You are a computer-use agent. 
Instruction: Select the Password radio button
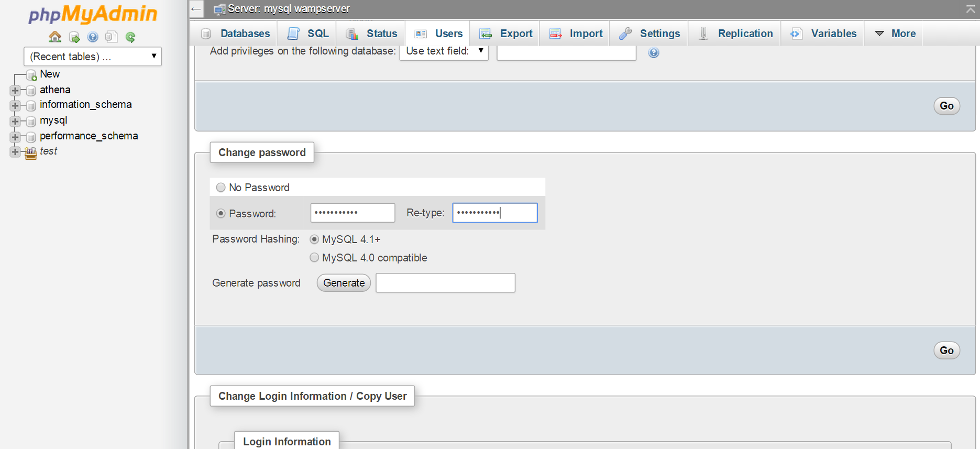point(221,213)
